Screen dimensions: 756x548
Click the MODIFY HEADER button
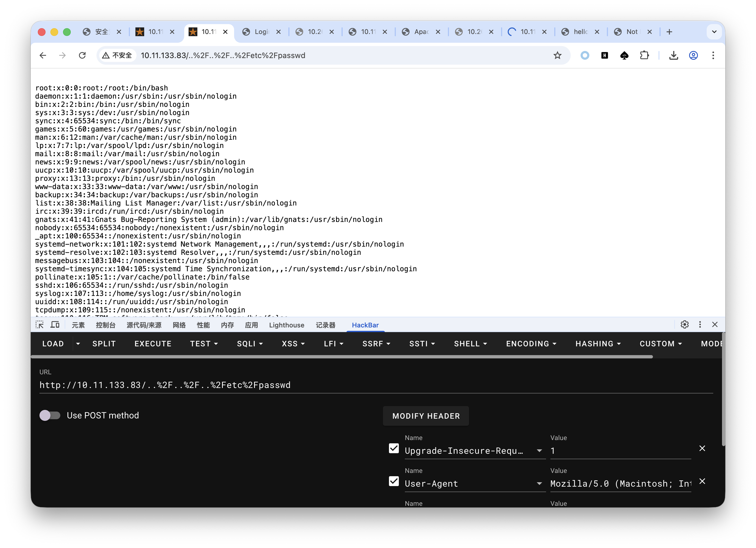coord(426,416)
